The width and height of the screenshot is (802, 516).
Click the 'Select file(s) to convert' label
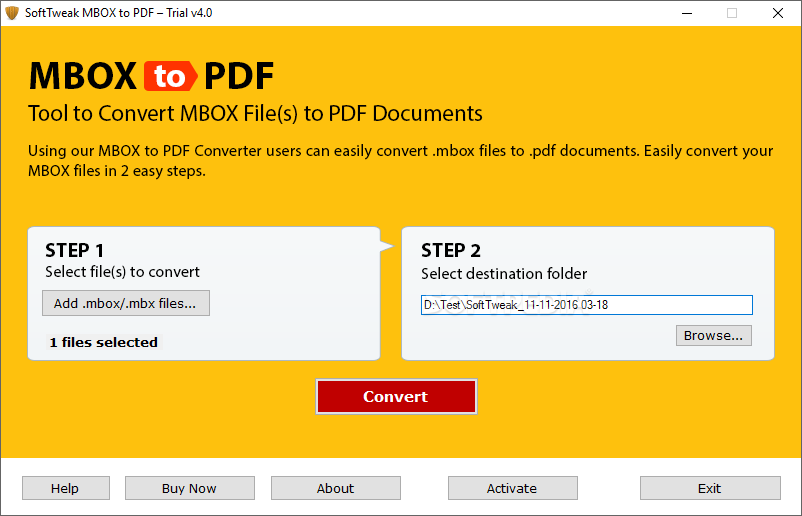pyautogui.click(x=122, y=272)
